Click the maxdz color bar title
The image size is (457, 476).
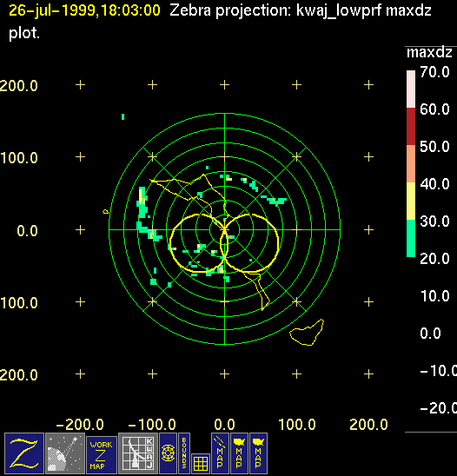coord(429,52)
